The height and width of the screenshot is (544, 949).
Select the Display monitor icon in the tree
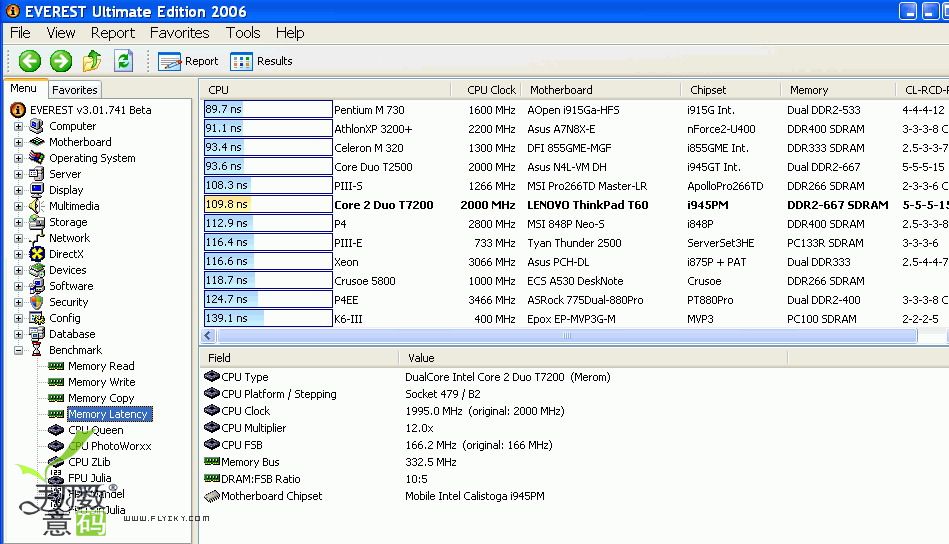36,190
